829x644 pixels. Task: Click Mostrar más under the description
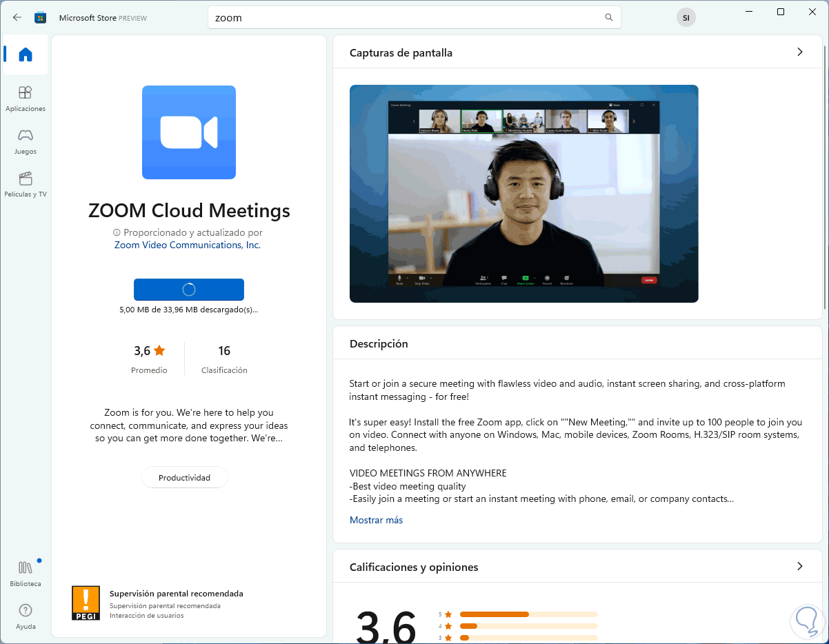pos(376,520)
